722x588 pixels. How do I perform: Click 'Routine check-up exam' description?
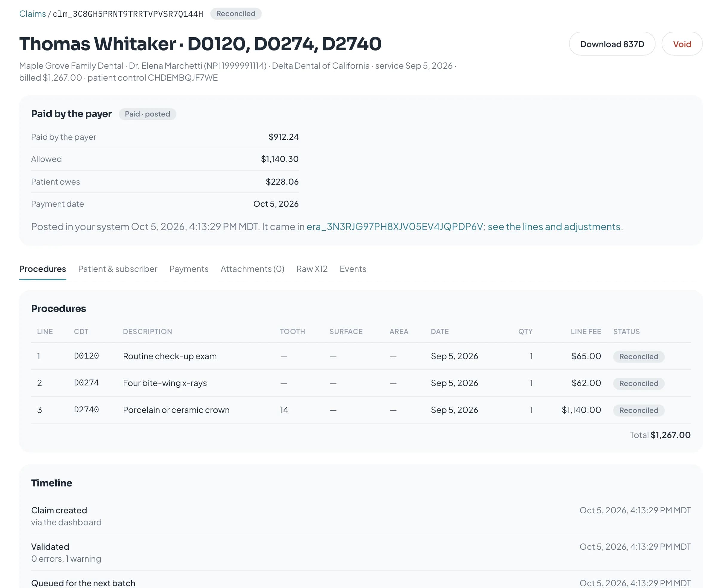point(170,356)
